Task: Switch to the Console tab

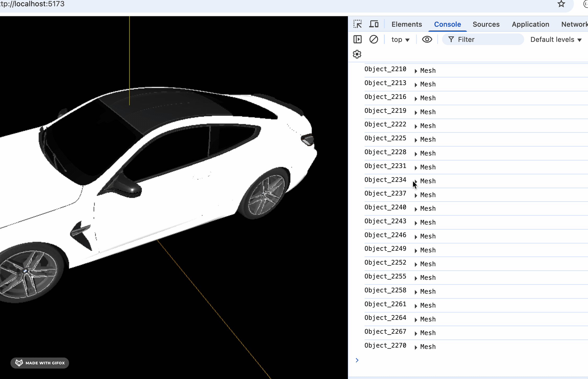Action: pyautogui.click(x=447, y=24)
